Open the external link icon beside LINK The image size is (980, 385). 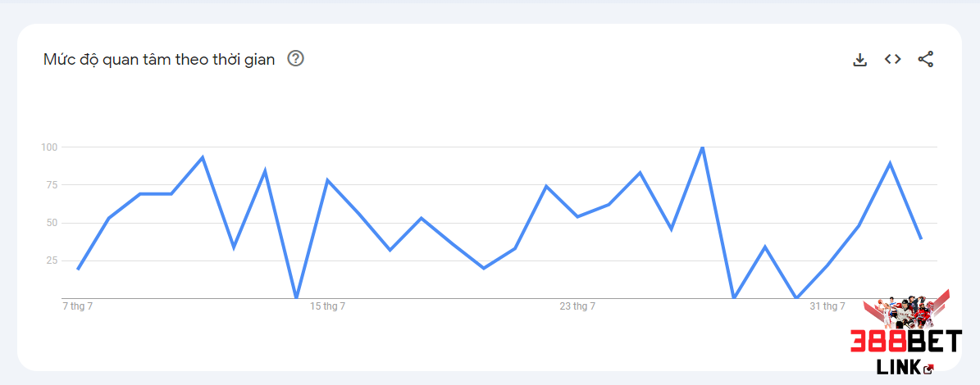[x=928, y=369]
